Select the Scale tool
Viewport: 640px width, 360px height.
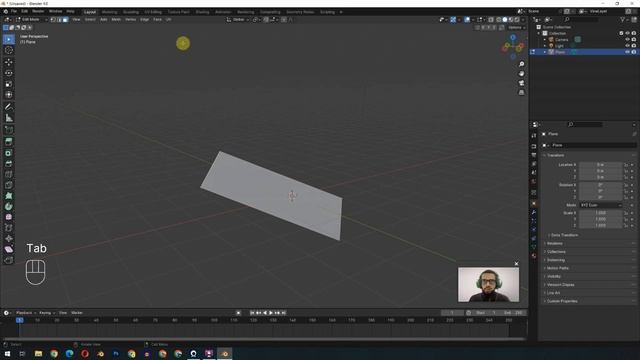(9, 84)
